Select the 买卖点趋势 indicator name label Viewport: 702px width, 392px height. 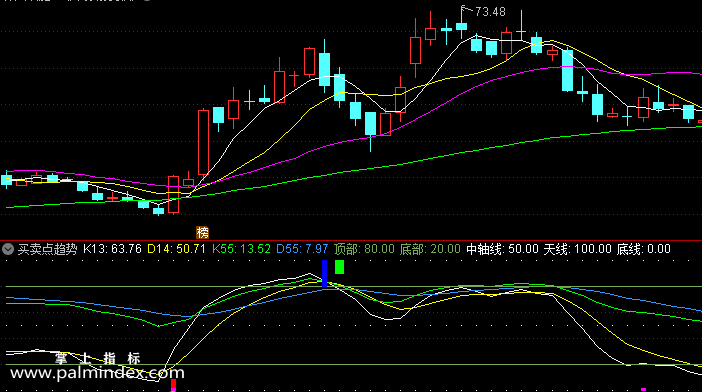[47, 249]
